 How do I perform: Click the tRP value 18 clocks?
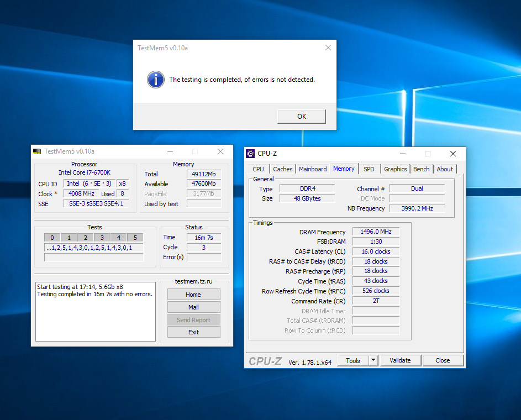click(376, 271)
